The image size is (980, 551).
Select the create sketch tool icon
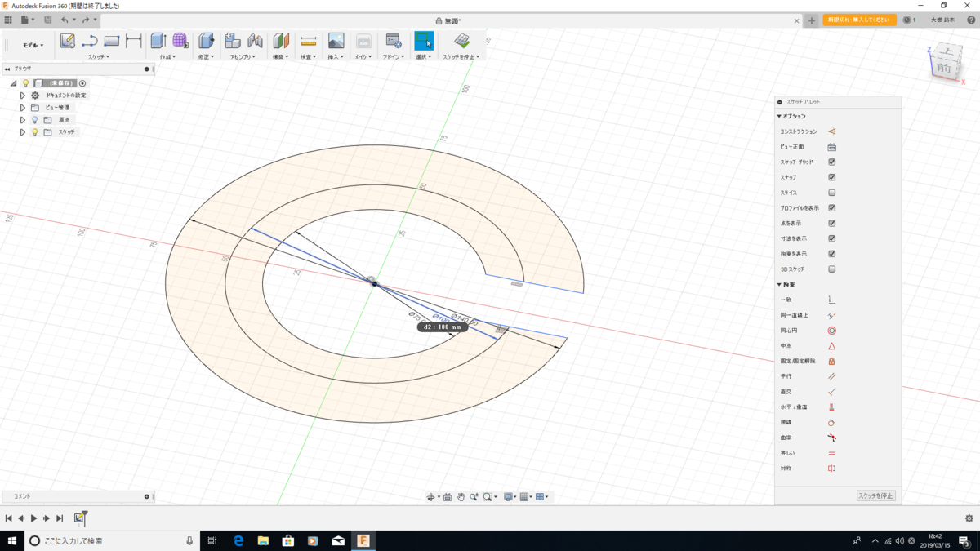tap(68, 41)
